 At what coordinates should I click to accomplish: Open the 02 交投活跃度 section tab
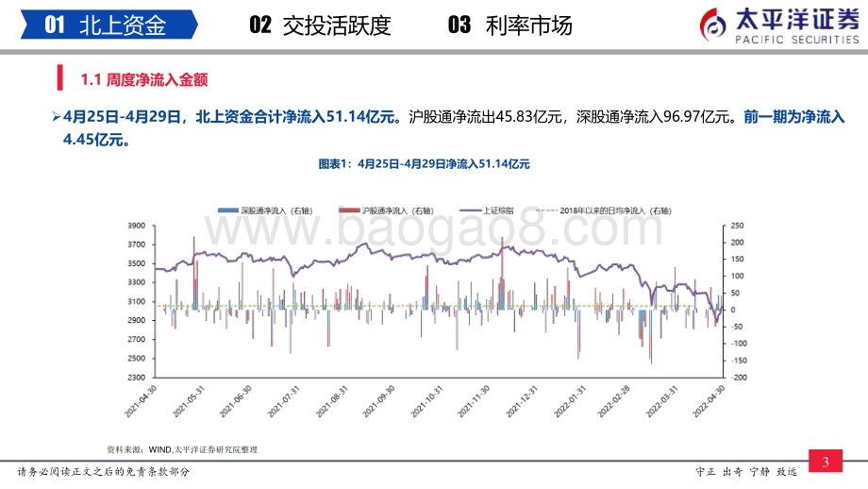point(320,25)
